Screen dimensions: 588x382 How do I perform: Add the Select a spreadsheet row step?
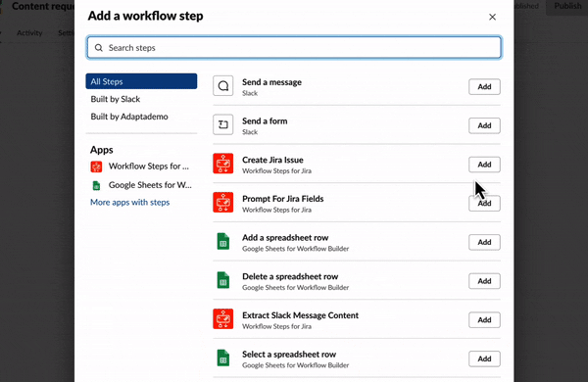tap(484, 358)
